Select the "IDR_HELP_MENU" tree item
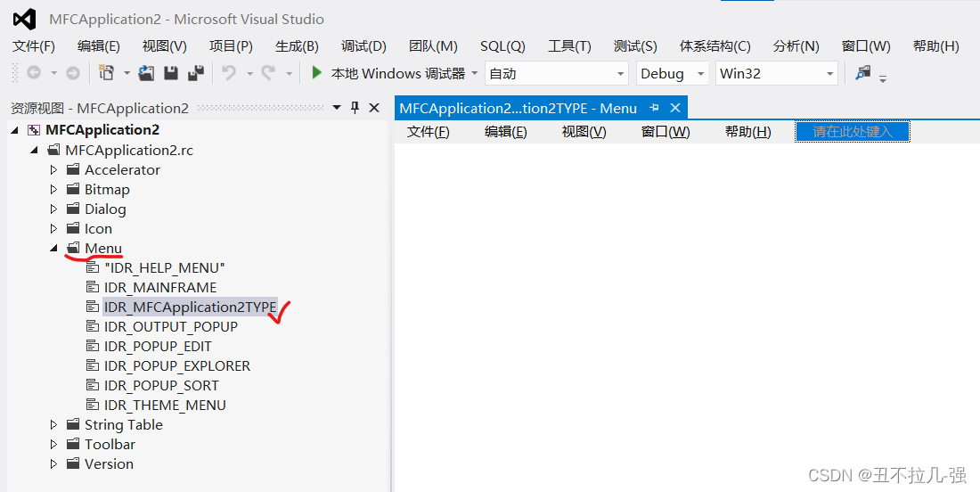Image resolution: width=980 pixels, height=492 pixels. tap(165, 267)
